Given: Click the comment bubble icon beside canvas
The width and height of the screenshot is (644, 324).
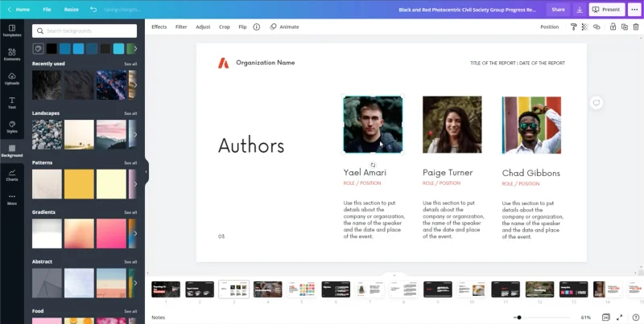Looking at the screenshot, I should [597, 103].
